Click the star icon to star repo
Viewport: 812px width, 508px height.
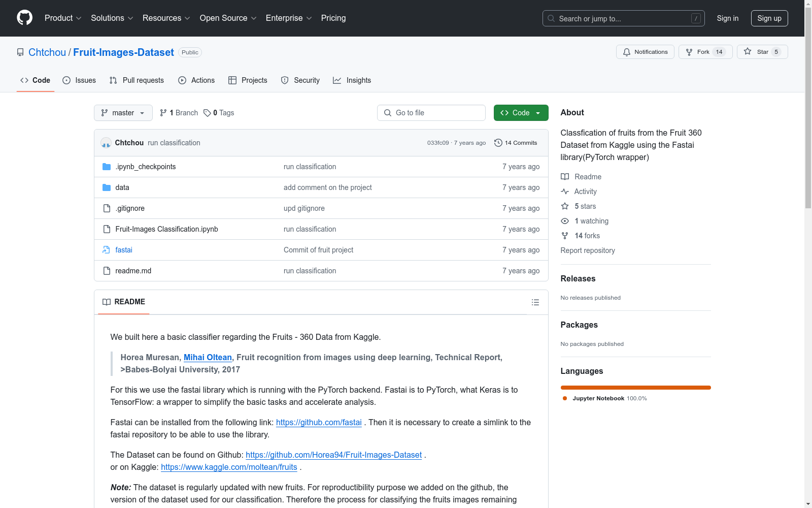coord(748,51)
